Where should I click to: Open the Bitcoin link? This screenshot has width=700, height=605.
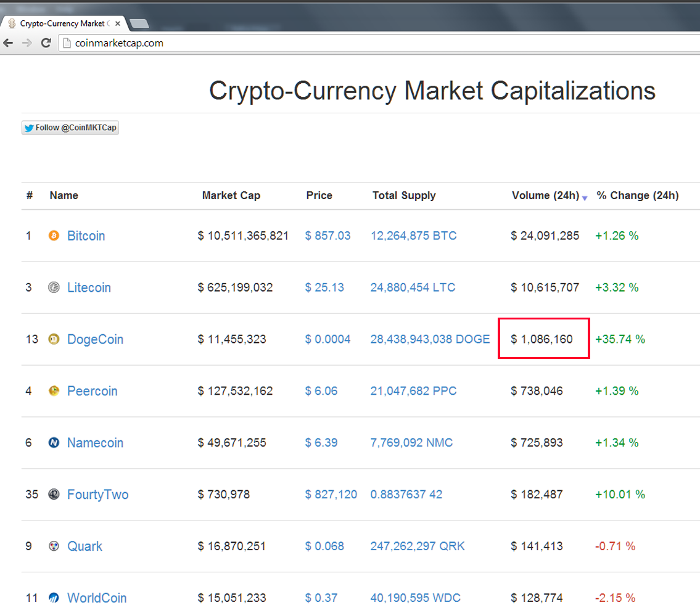point(86,236)
